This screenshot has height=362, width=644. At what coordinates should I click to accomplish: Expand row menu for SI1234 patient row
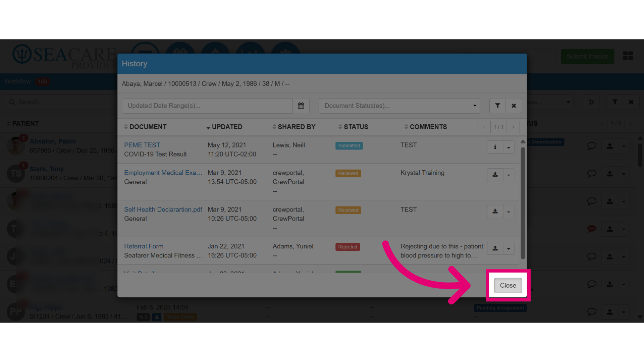pyautogui.click(x=624, y=312)
